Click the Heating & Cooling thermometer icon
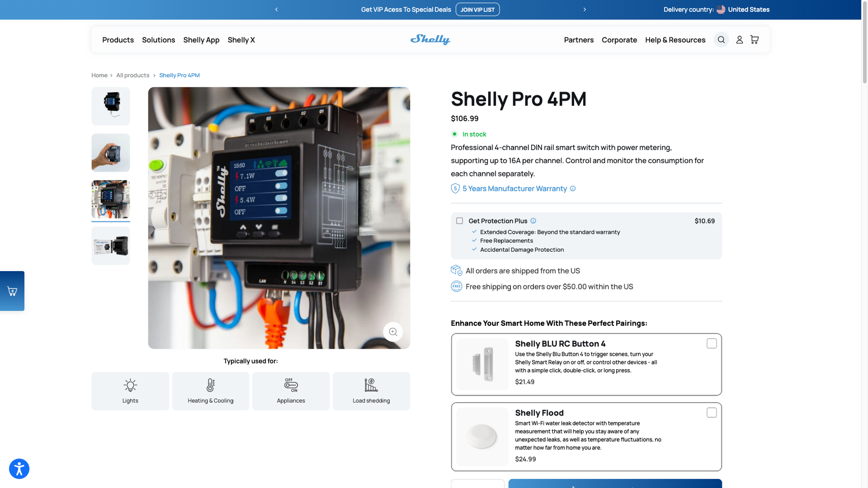This screenshot has height=488, width=868. [x=210, y=385]
